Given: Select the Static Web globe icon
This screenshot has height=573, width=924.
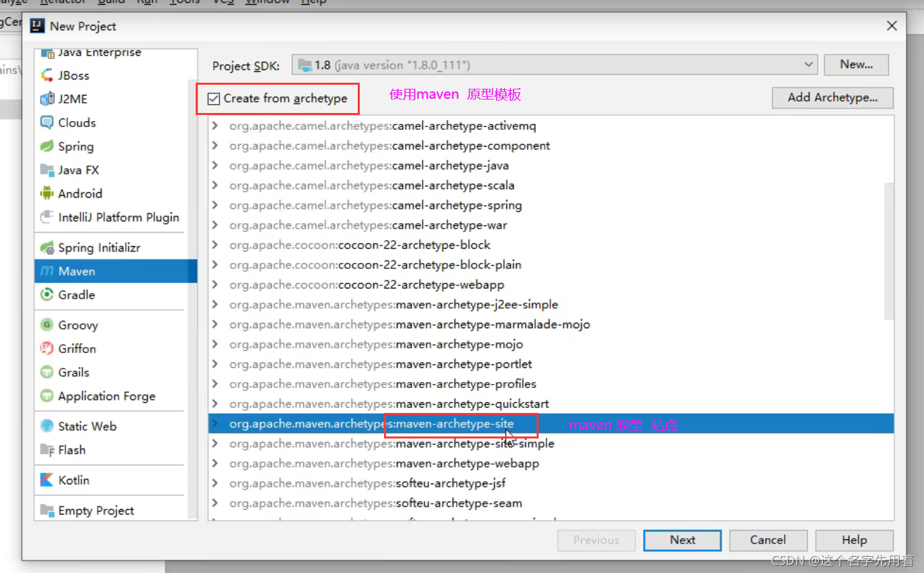Looking at the screenshot, I should point(46,426).
